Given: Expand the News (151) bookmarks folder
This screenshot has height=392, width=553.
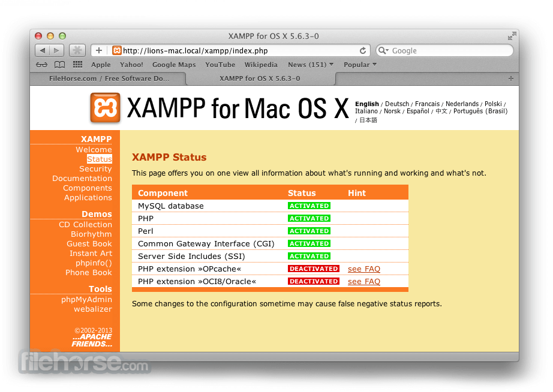Looking at the screenshot, I should [310, 65].
